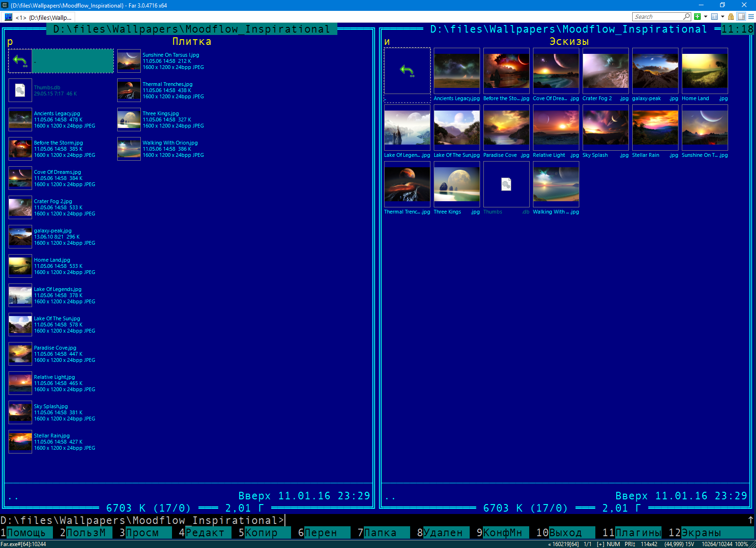Image resolution: width=756 pixels, height=548 pixels.
Task: Open the dropdown arrow next to console "1"
Action: (723, 17)
